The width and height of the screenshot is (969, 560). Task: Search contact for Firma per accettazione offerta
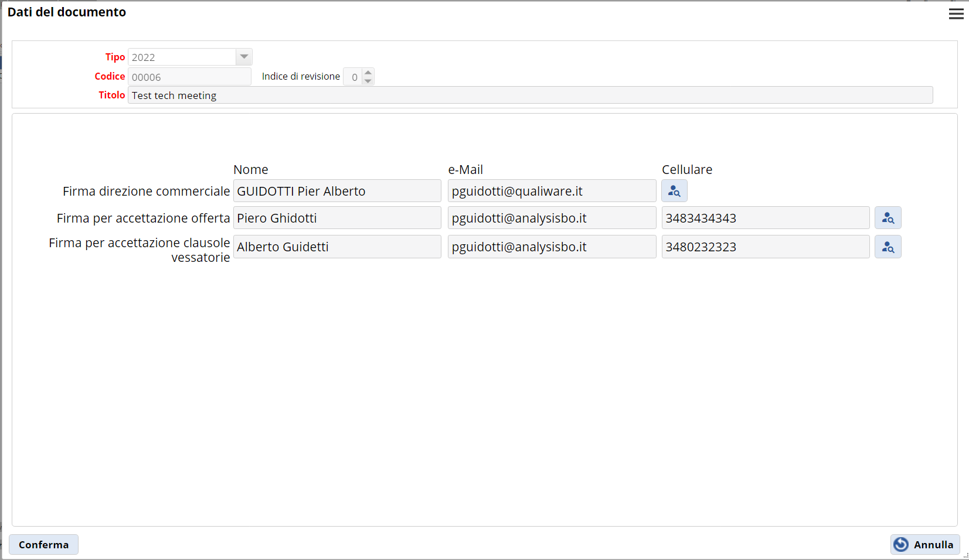[888, 218]
